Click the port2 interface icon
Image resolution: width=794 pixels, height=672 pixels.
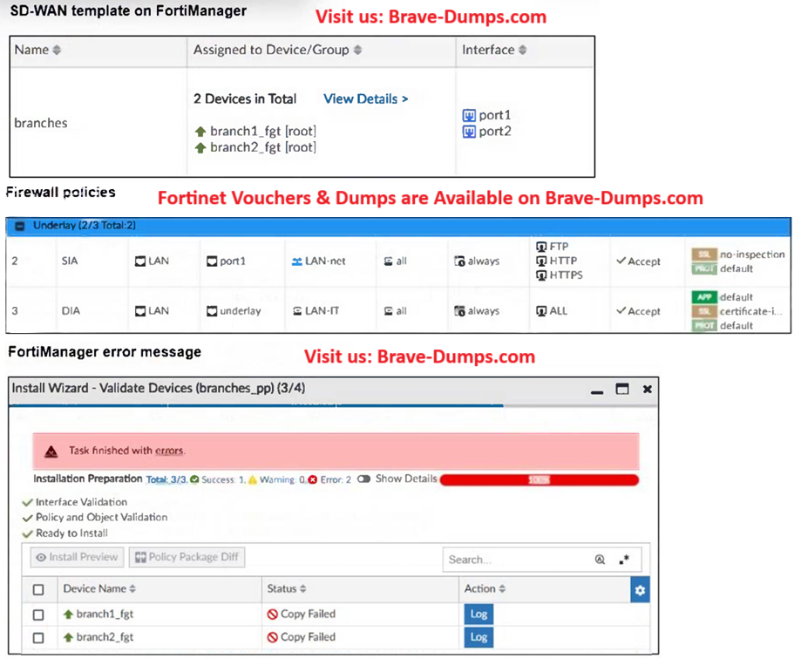tap(469, 132)
